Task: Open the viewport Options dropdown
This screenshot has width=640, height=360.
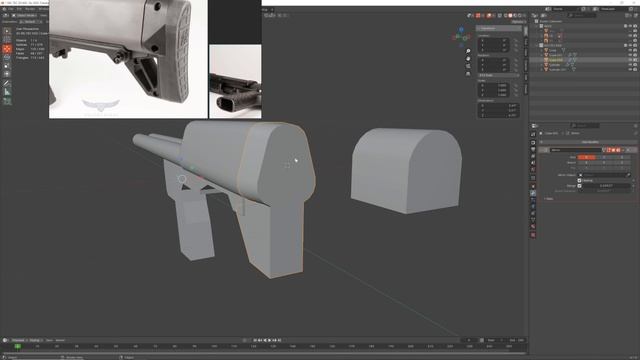Action: tap(518, 22)
